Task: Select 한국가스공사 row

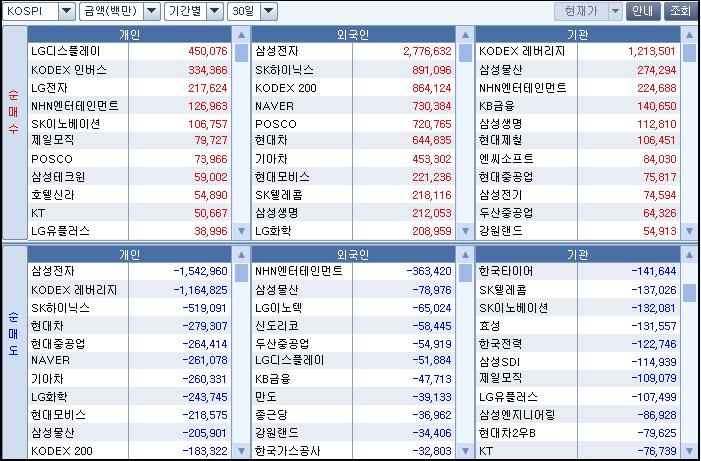Action: [354, 451]
